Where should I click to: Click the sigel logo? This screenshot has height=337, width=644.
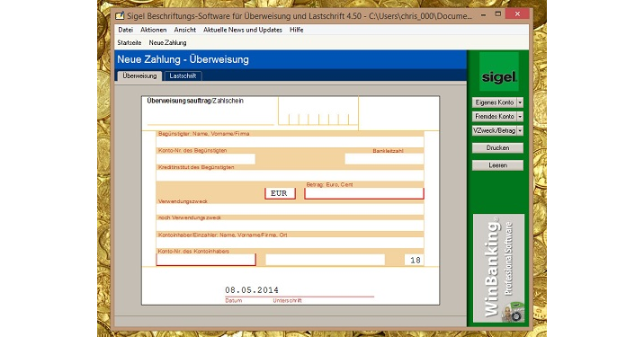click(499, 72)
